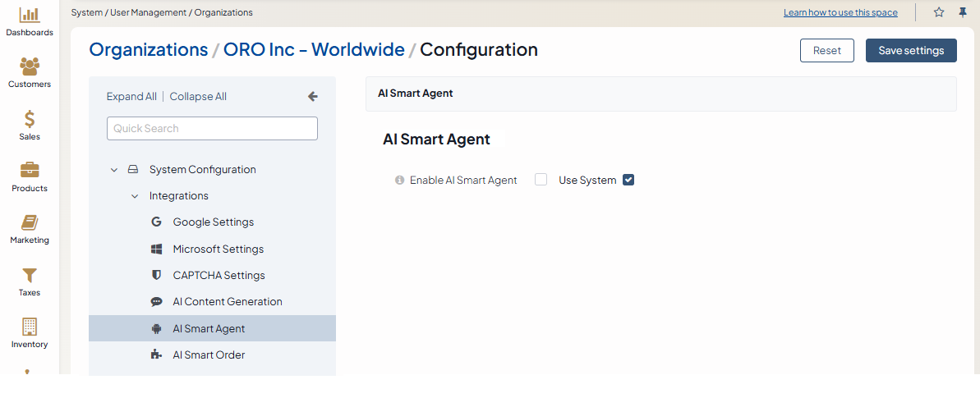Image resolution: width=980 pixels, height=398 pixels.
Task: Open the Taxes funnel icon
Action: click(x=30, y=275)
